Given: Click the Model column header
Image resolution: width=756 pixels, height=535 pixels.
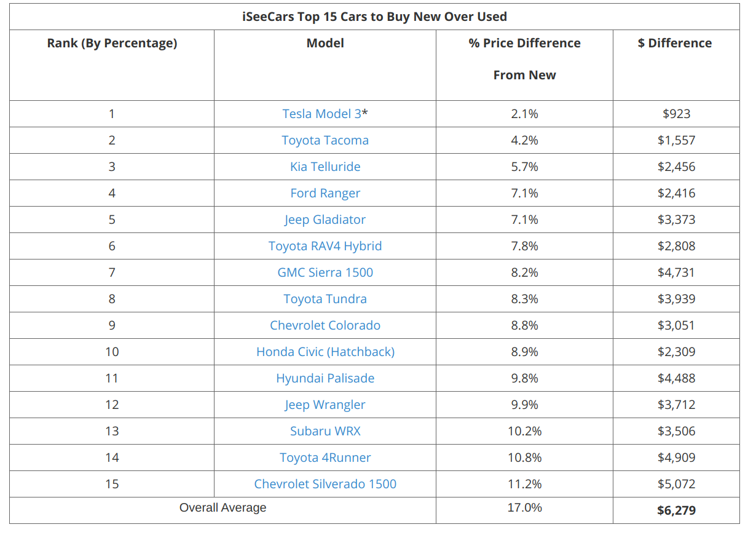Looking at the screenshot, I should (325, 43).
